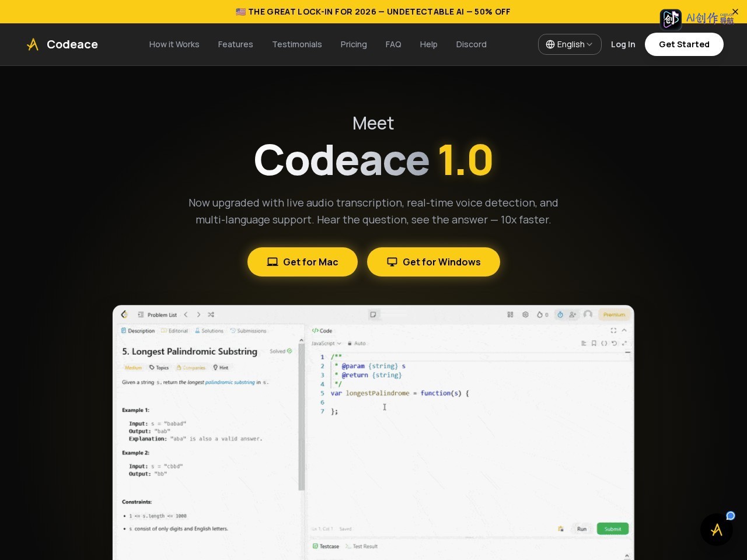
Task: Click Get for Windows button
Action: point(434,262)
